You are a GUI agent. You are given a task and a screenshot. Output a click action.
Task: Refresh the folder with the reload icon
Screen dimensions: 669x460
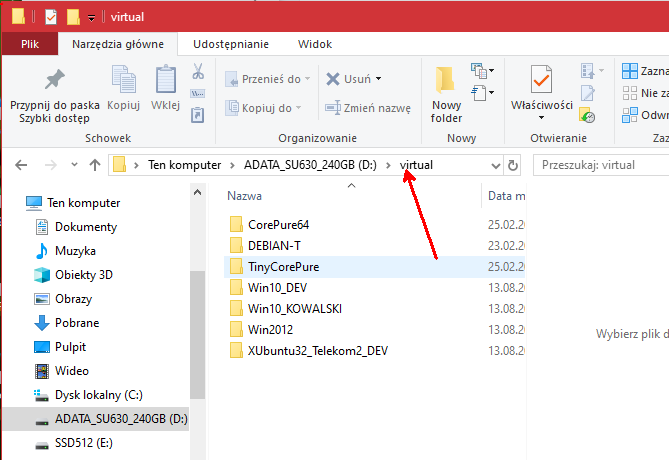coord(514,165)
